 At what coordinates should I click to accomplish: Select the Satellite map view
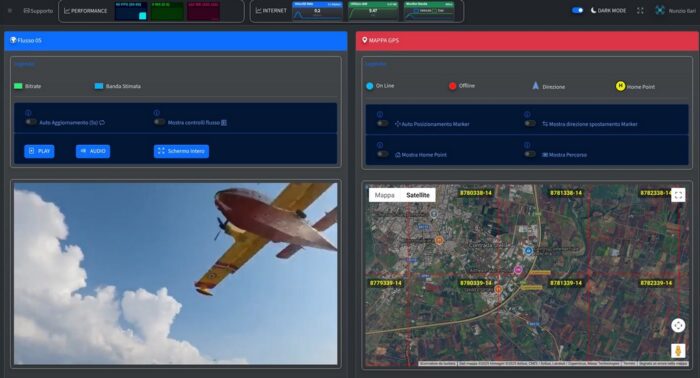(418, 195)
